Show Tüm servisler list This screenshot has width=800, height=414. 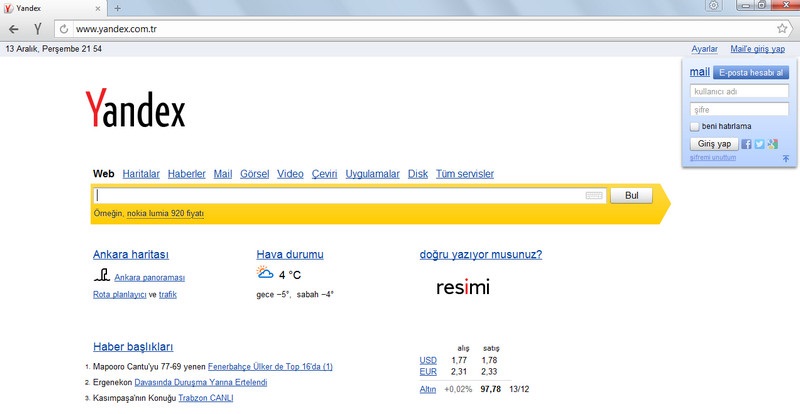pyautogui.click(x=464, y=174)
